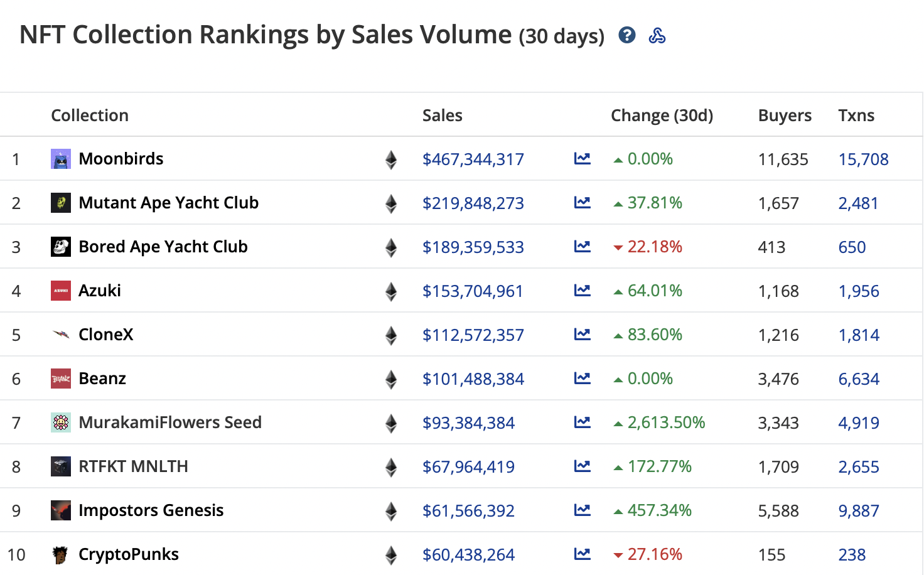Open the Azuki sales chart icon
The height and width of the screenshot is (575, 924).
pyautogui.click(x=583, y=291)
